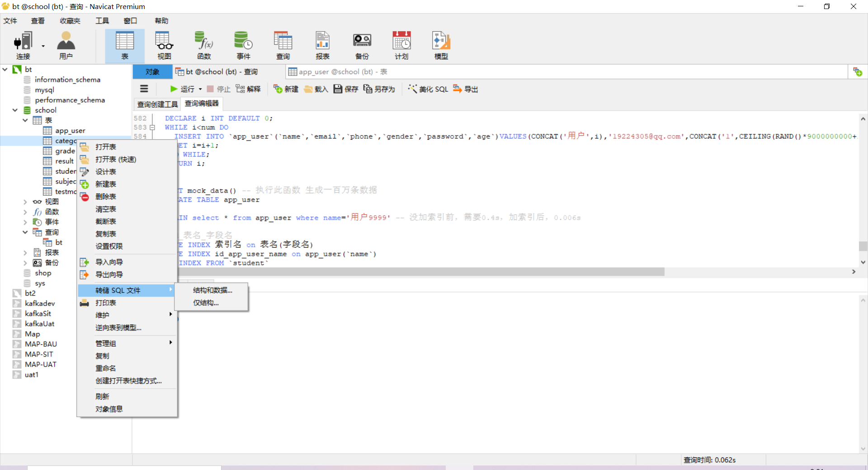The height and width of the screenshot is (470, 868).
Task: Open the 事件 events section
Action: point(243,45)
